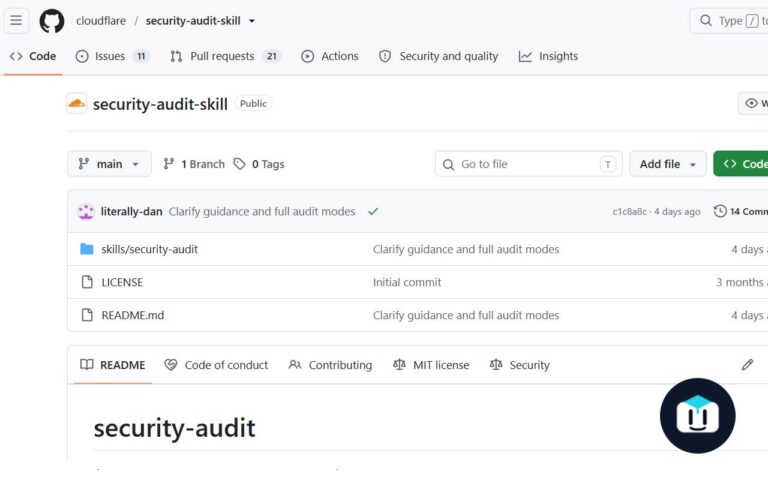
Task: Click the Cloudflare repository avatar icon
Action: point(76,103)
